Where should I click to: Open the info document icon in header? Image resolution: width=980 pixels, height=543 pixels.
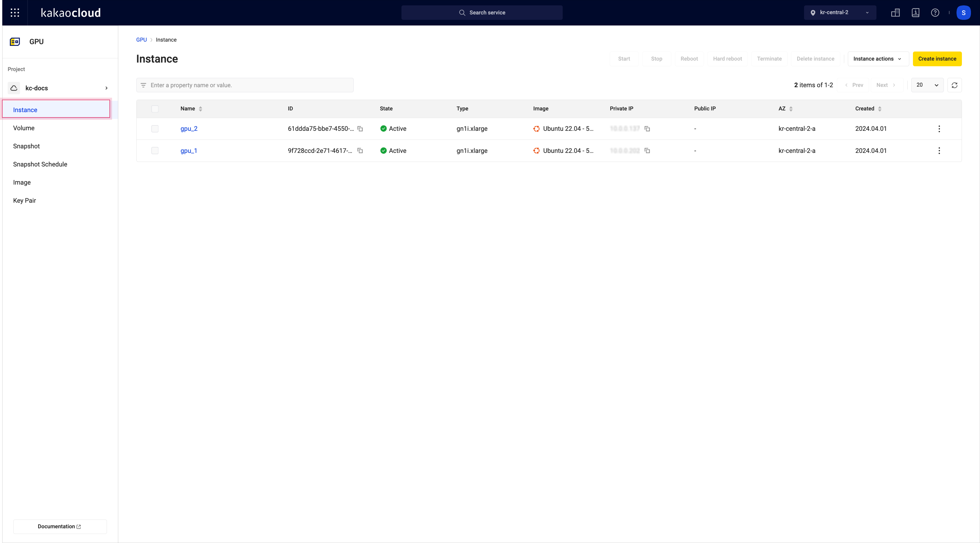[915, 13]
